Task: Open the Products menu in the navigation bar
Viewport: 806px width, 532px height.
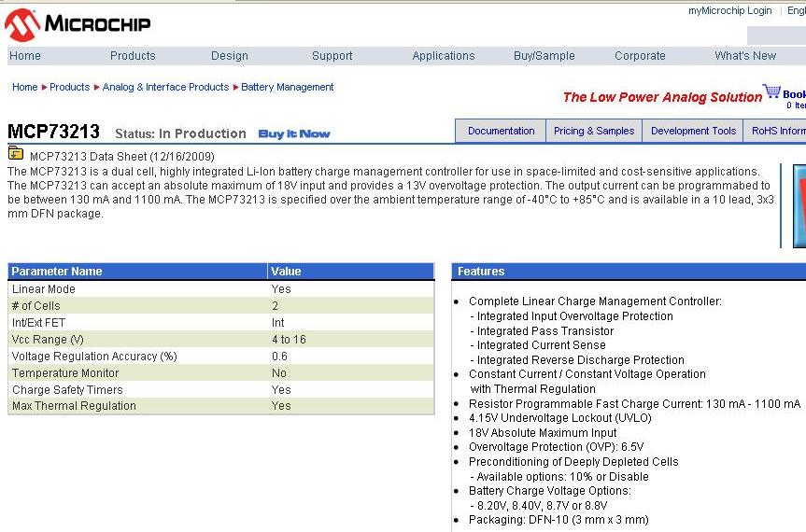Action: coord(133,55)
